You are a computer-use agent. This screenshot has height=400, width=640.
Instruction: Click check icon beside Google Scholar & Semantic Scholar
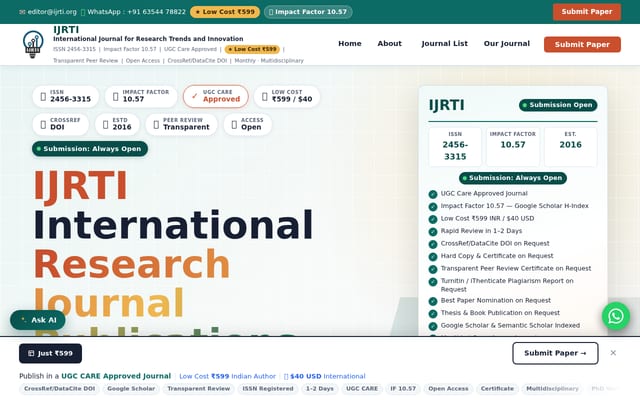tap(433, 326)
